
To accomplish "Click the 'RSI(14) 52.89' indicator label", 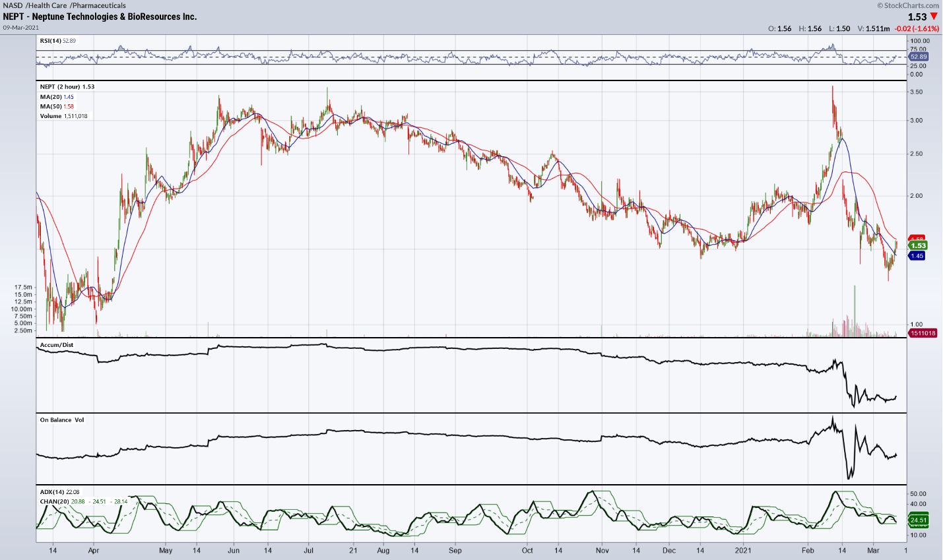I will [x=58, y=41].
